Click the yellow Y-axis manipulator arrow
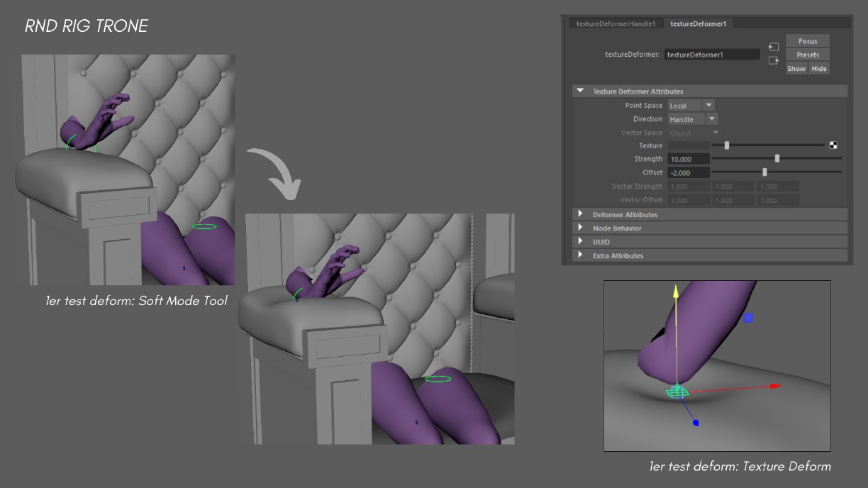The width and height of the screenshot is (868, 488). (x=676, y=292)
